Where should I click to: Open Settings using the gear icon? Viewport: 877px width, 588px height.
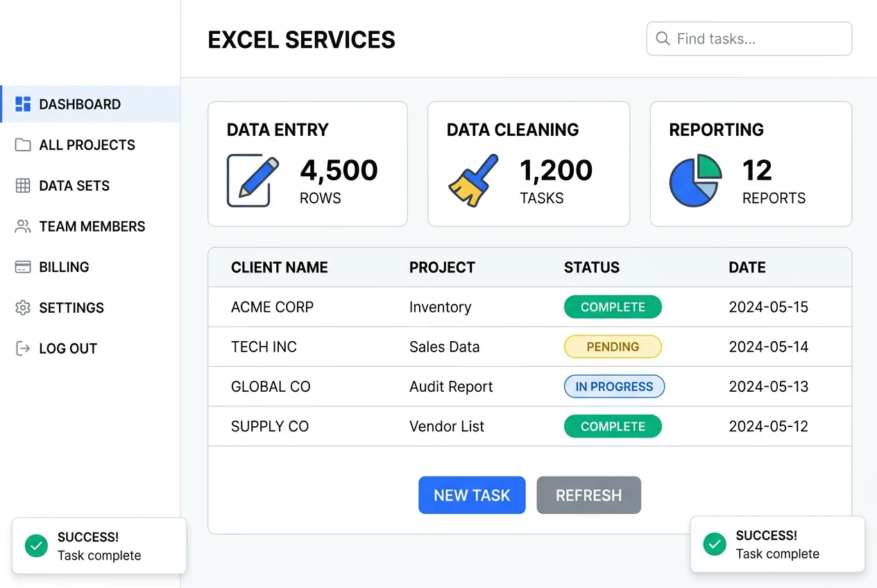[22, 308]
